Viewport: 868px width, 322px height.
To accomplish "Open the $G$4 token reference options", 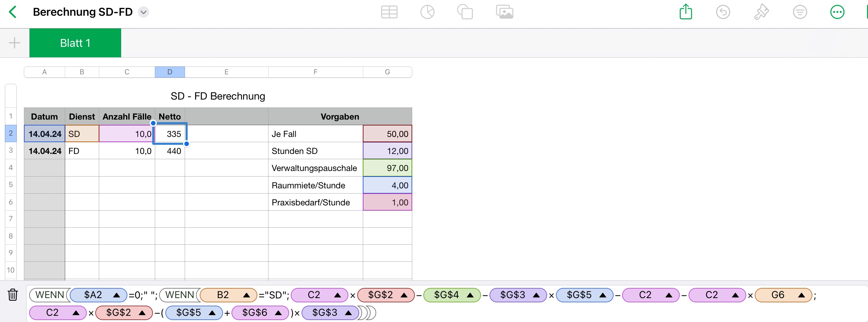I will (470, 295).
